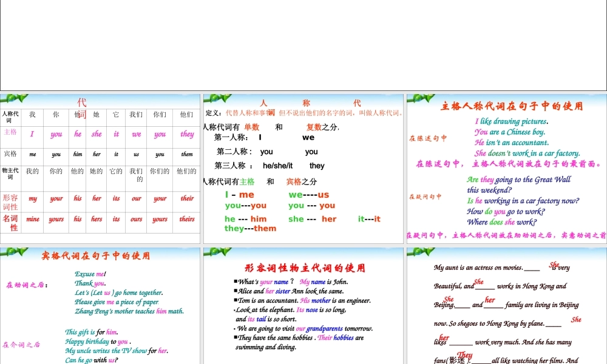Click the red '单数' word
The image size is (607, 364).
point(252,127)
